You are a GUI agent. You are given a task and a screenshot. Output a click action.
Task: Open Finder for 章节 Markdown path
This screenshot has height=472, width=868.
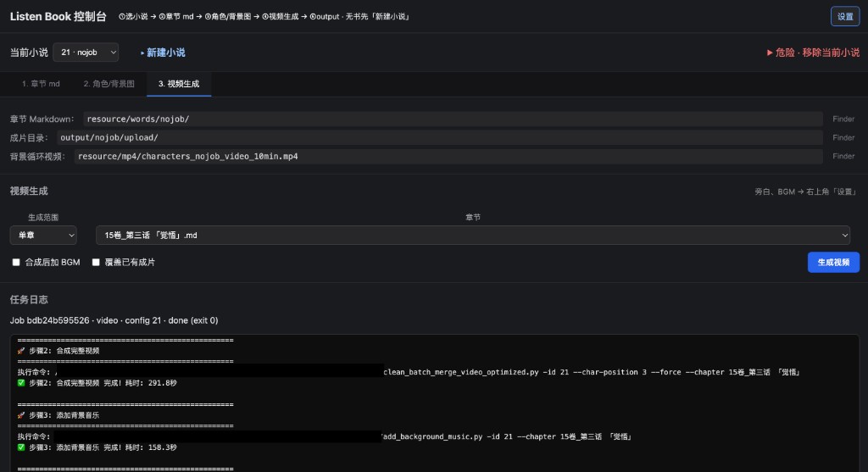[x=843, y=119]
